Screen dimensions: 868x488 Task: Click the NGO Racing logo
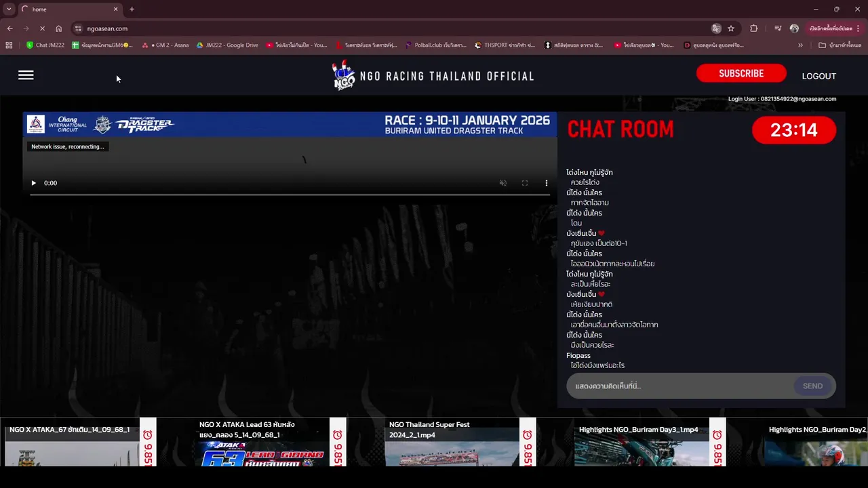(344, 75)
